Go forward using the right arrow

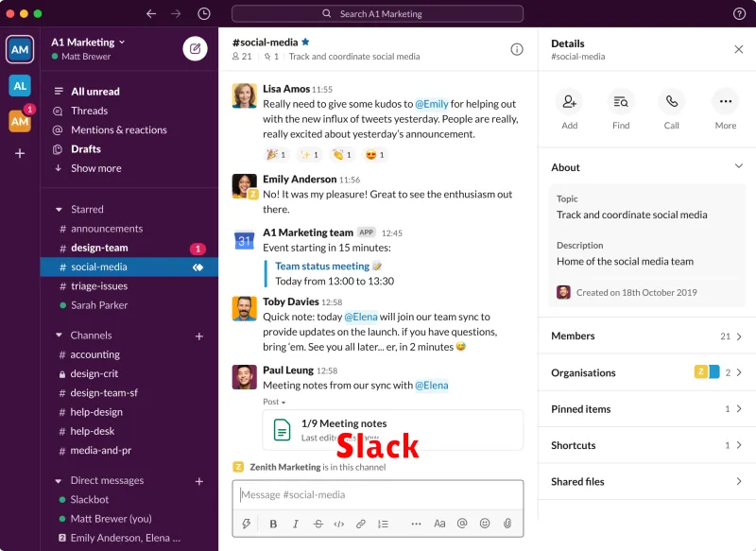click(x=176, y=13)
